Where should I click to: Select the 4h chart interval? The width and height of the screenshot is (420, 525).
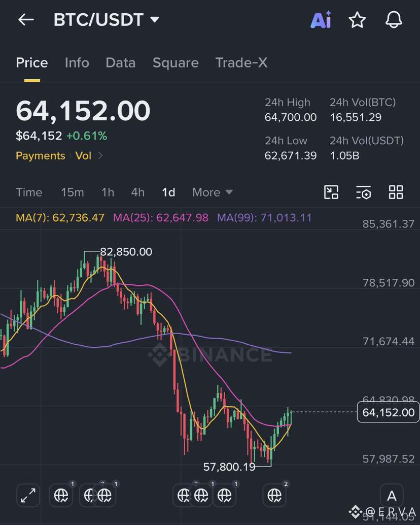138,192
